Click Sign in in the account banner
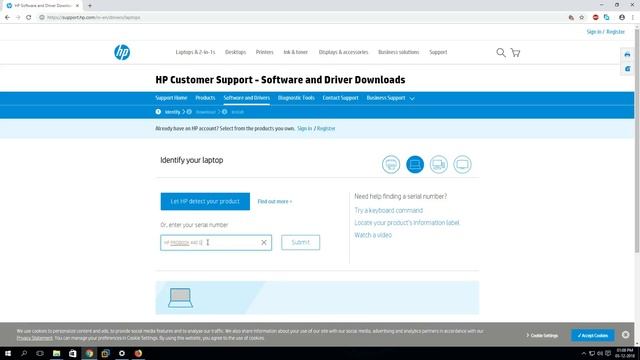The height and width of the screenshot is (360, 640). coord(304,129)
